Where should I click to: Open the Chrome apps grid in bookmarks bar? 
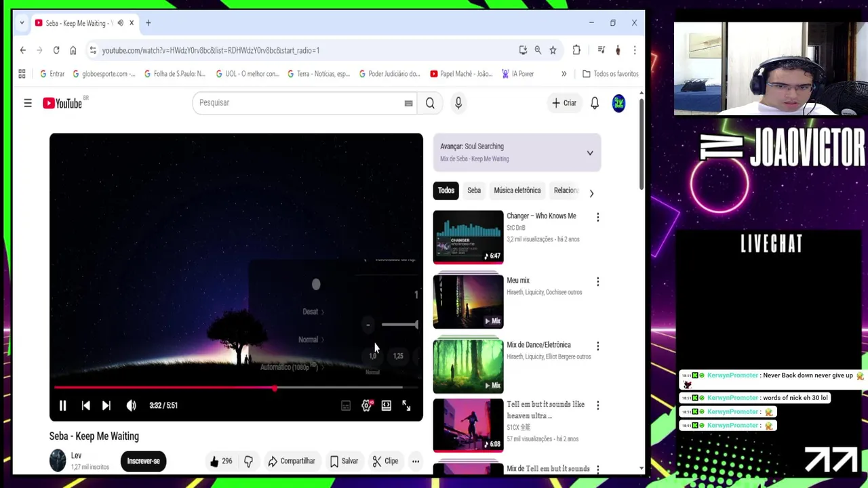22,74
